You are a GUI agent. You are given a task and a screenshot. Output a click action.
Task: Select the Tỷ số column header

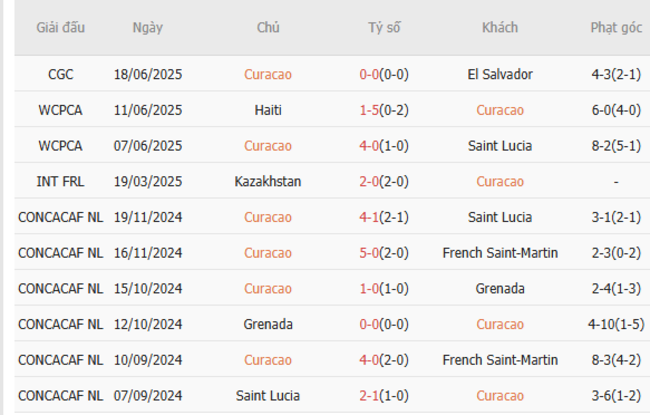[x=384, y=28]
